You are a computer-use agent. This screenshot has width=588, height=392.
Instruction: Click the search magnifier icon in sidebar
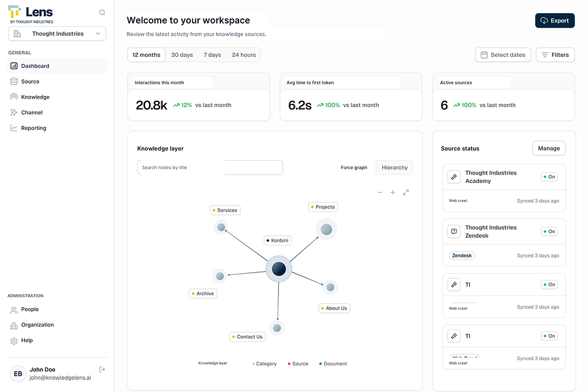pyautogui.click(x=102, y=12)
